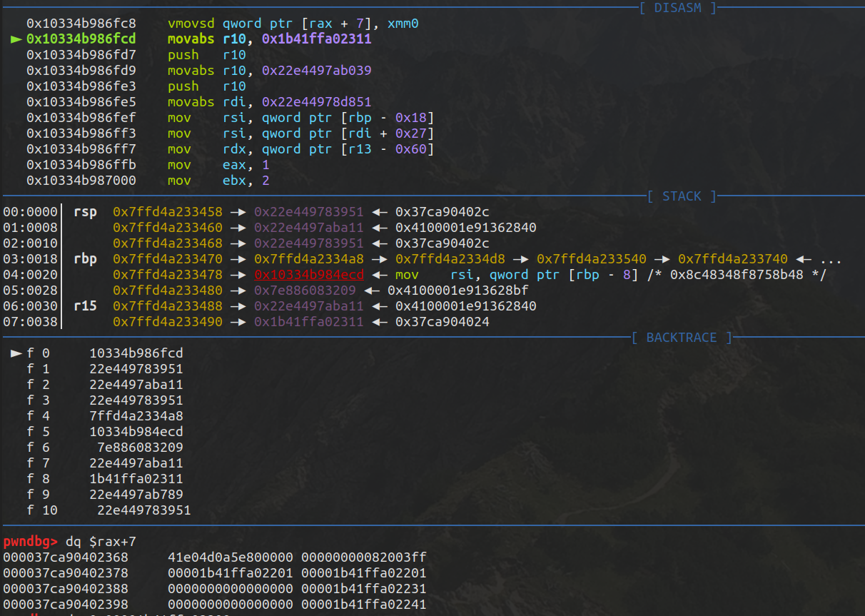The width and height of the screenshot is (865, 616).
Task: Click the STACK section header label
Action: [682, 196]
